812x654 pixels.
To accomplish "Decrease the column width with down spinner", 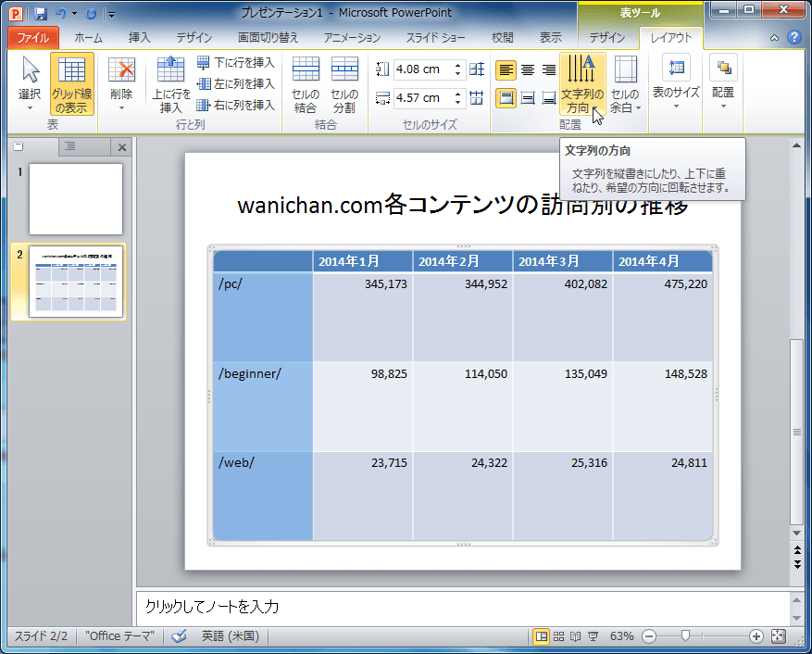I will click(457, 102).
